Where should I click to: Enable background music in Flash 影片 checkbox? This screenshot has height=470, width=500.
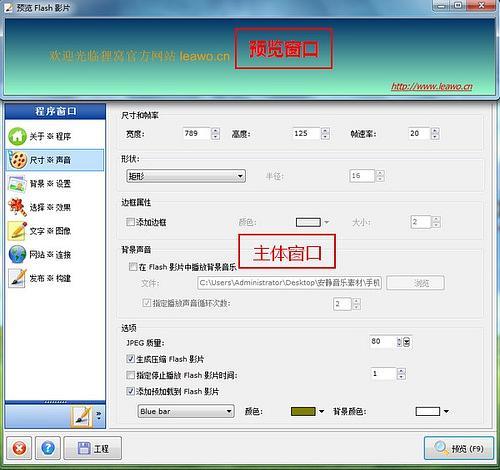(x=133, y=267)
